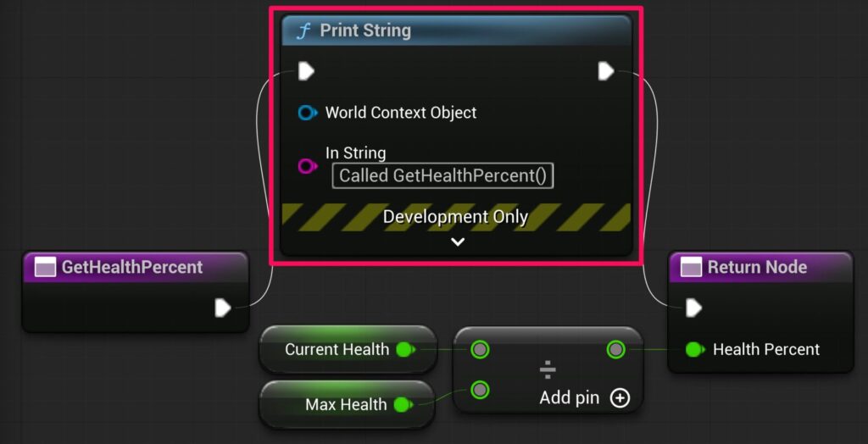Click GetHealthPercent output execution pin
The image size is (868, 444).
(223, 308)
